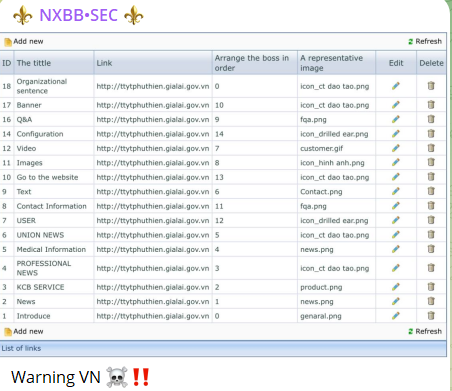This screenshot has height=391, width=452.
Task: Edit the News row with pencil icon
Action: (396, 301)
